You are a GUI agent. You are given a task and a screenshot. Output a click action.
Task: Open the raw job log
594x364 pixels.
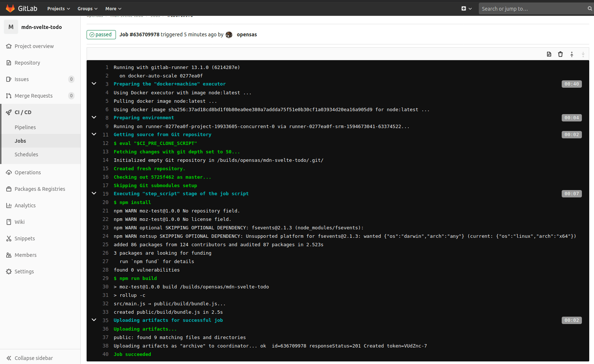tap(549, 54)
